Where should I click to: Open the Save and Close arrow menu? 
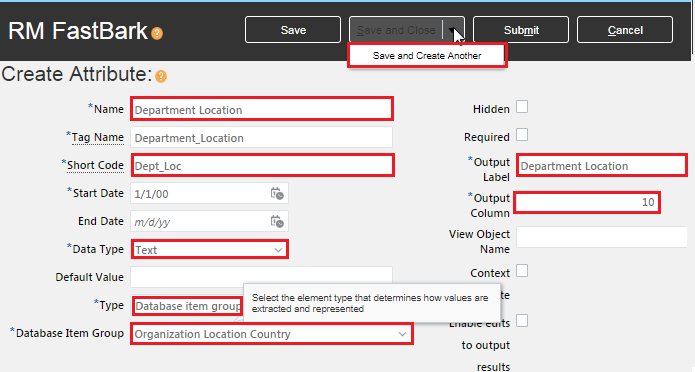click(453, 30)
